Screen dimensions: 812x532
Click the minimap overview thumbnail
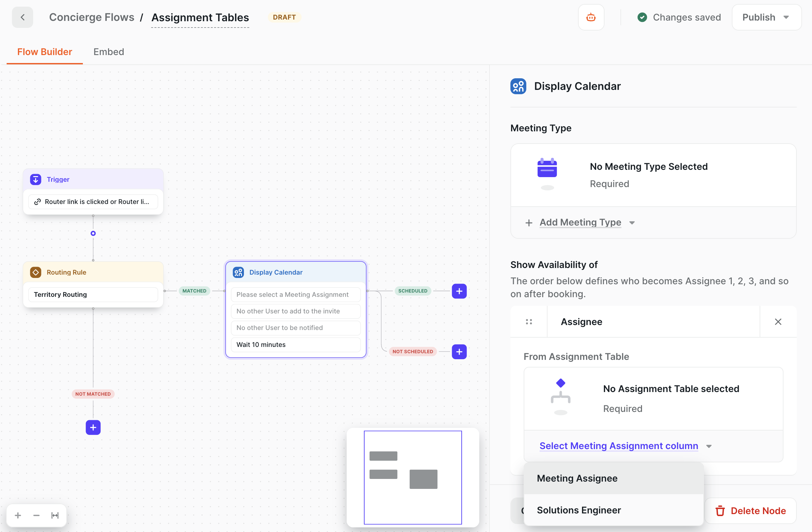413,477
